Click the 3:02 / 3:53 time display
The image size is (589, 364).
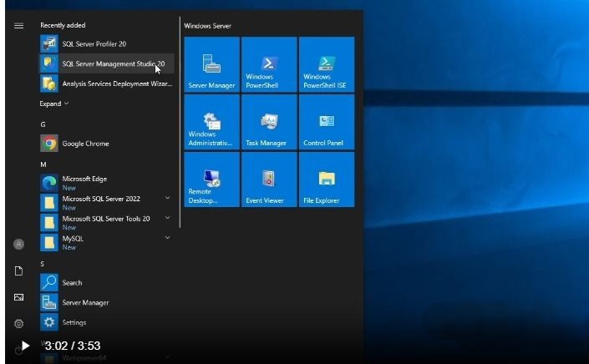(x=73, y=346)
